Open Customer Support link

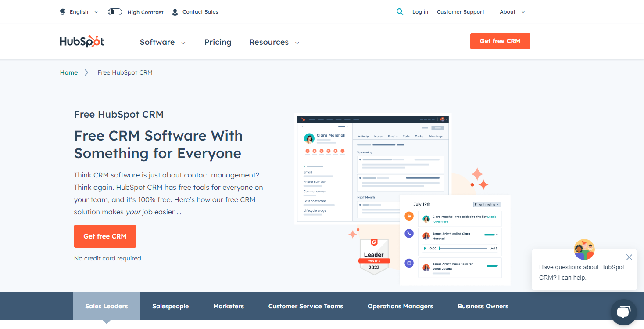[461, 12]
